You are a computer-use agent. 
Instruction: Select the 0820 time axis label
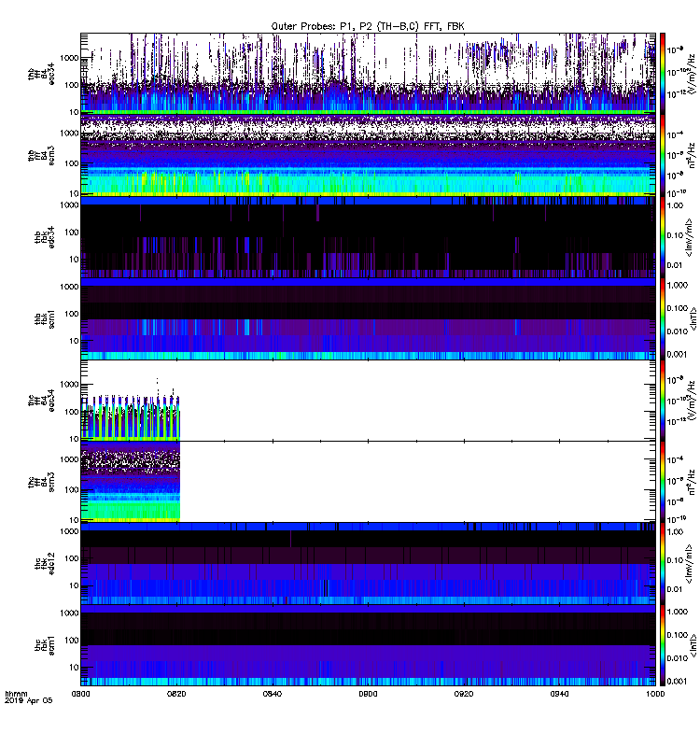pos(176,694)
